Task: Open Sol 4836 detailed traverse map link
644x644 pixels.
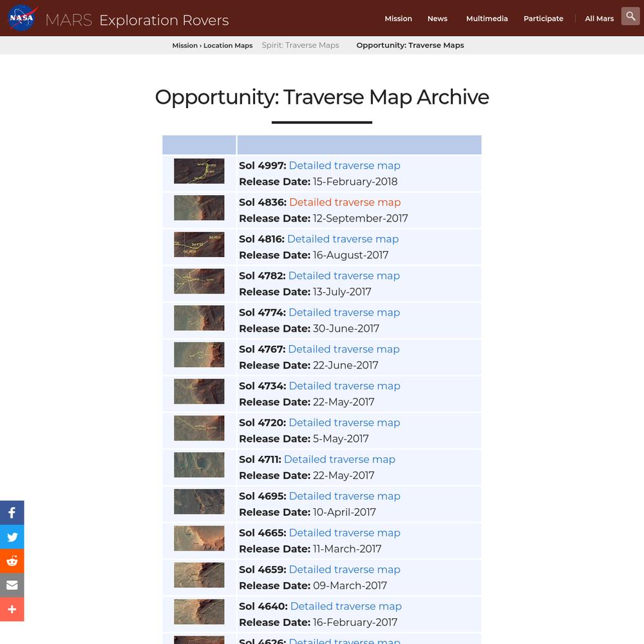Action: pyautogui.click(x=345, y=202)
